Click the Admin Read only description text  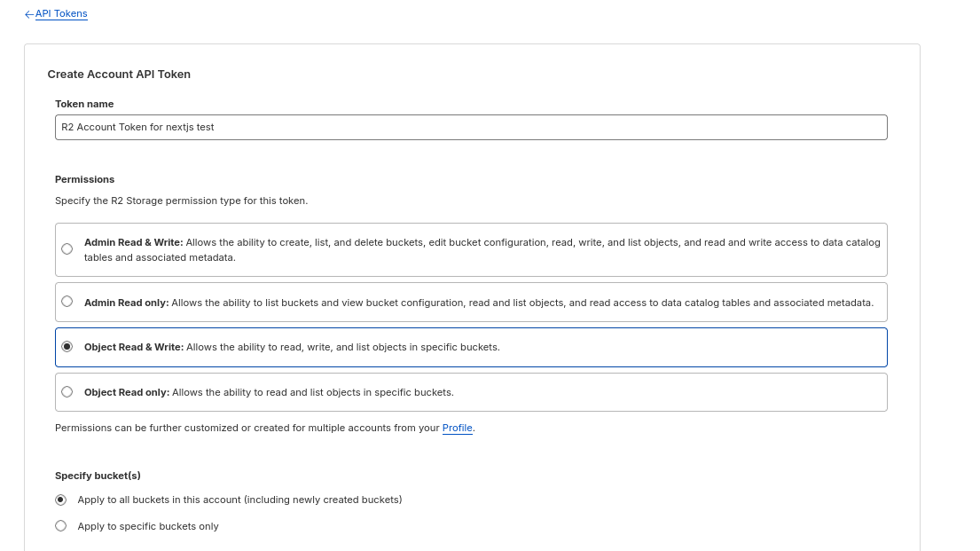click(x=521, y=303)
